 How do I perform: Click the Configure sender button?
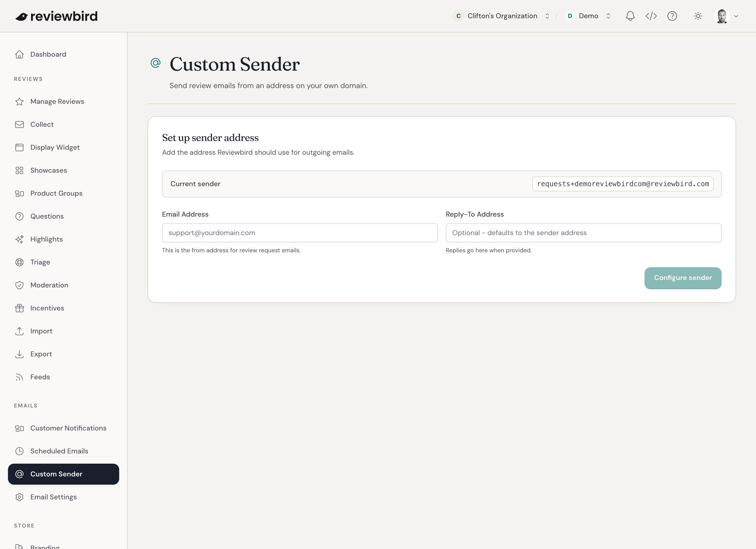tap(683, 278)
